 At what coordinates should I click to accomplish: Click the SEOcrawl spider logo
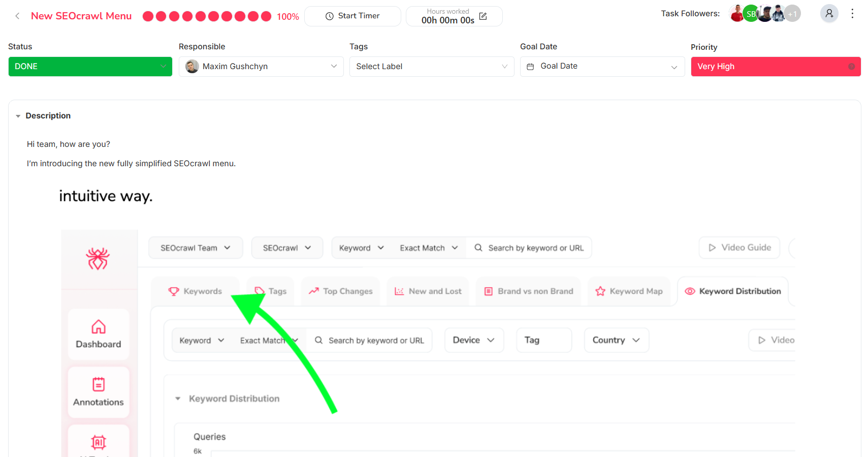point(98,259)
